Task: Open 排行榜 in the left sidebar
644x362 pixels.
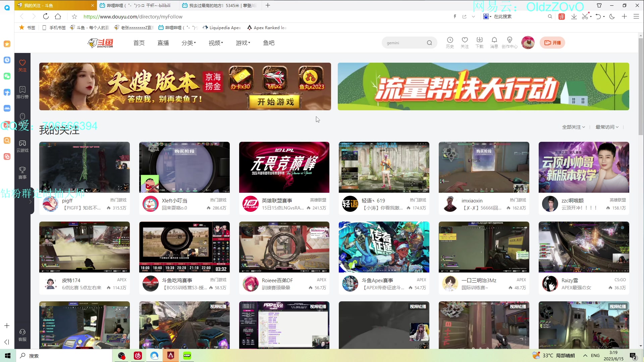Action: 22,93
